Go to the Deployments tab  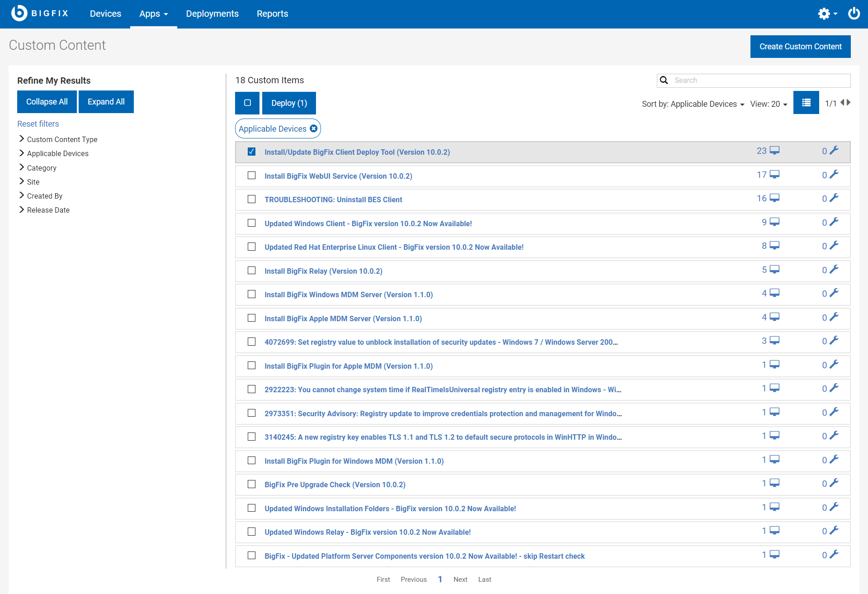pyautogui.click(x=212, y=14)
